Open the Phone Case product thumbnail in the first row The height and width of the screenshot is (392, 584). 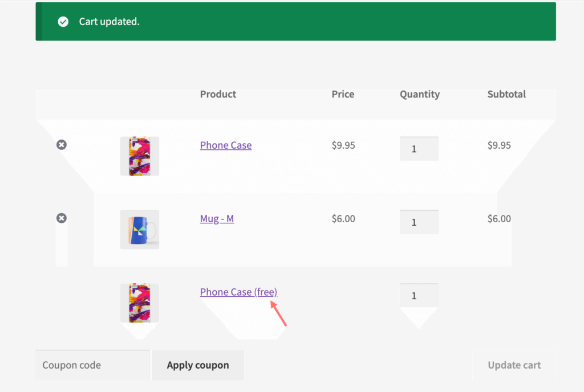[x=140, y=156]
